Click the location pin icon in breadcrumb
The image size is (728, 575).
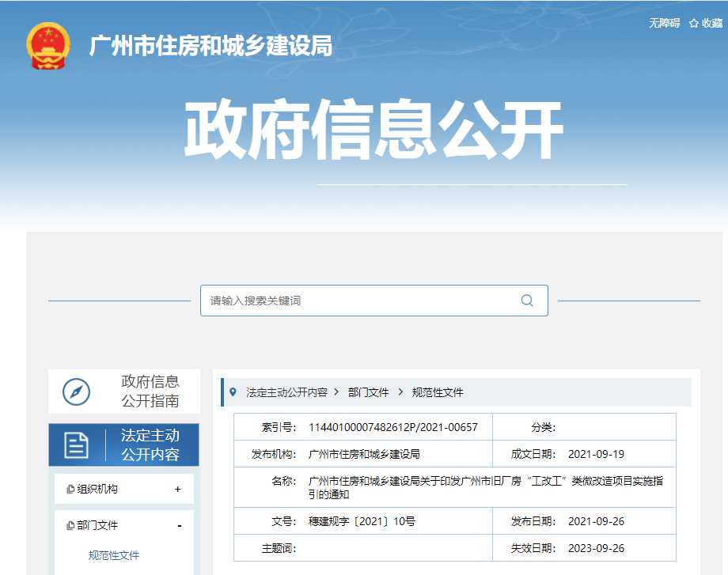[x=233, y=392]
